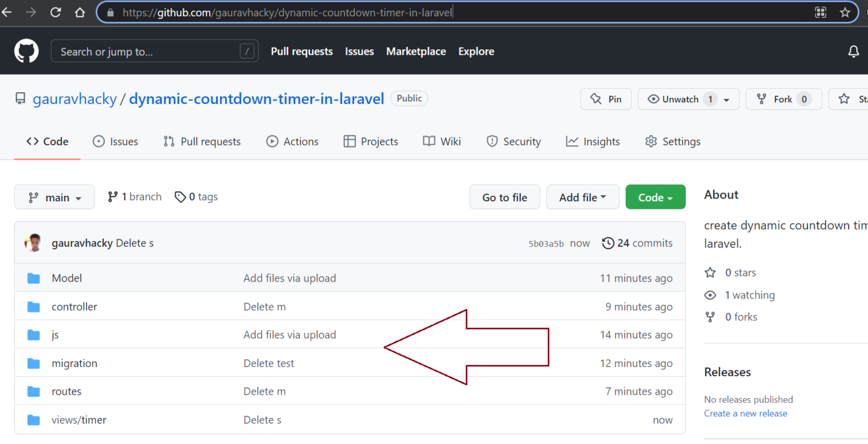Open Pull requests in top navigation
Viewport: 868px width, 444px height.
point(302,51)
